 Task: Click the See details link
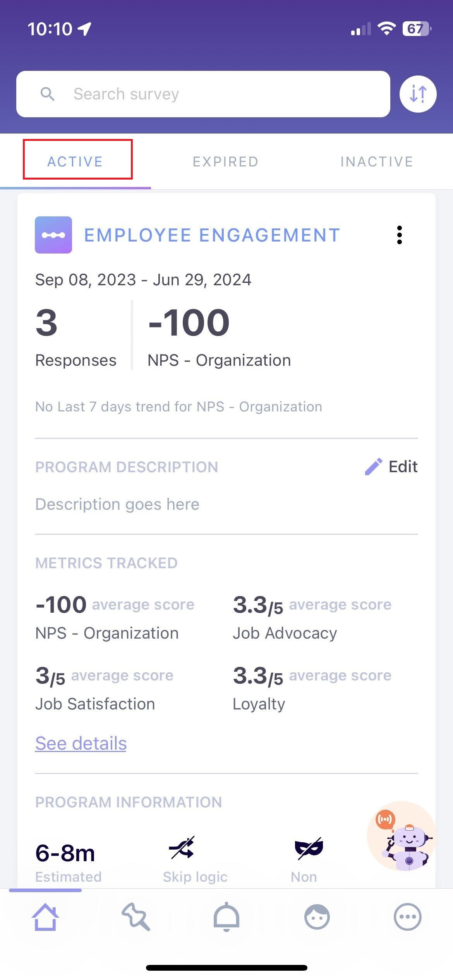[81, 744]
